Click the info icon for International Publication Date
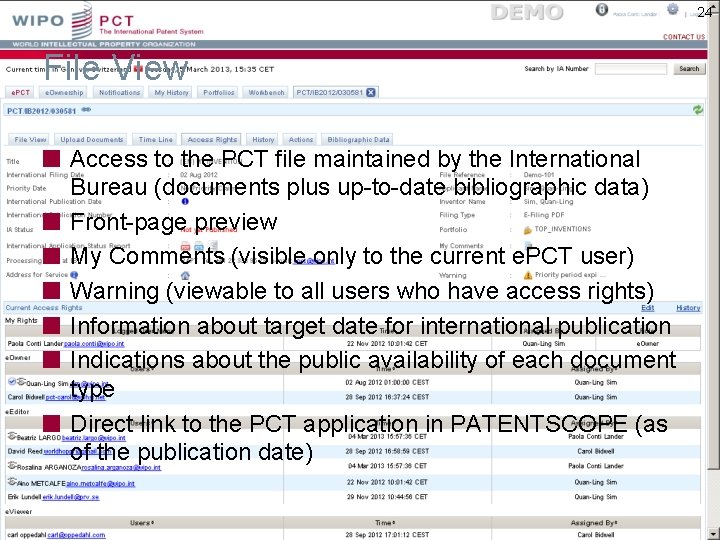This screenshot has width=720, height=540. coord(185,201)
